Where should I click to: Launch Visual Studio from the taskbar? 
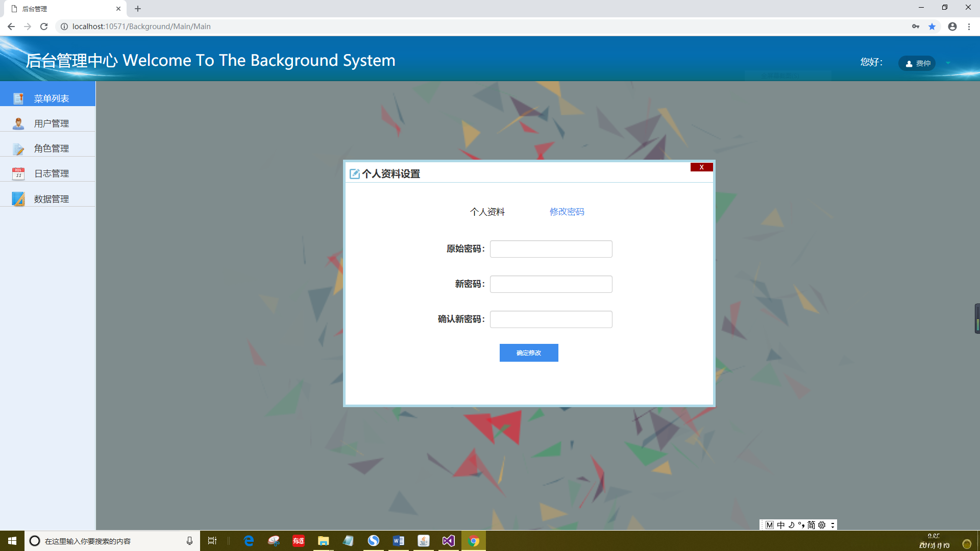click(x=448, y=541)
